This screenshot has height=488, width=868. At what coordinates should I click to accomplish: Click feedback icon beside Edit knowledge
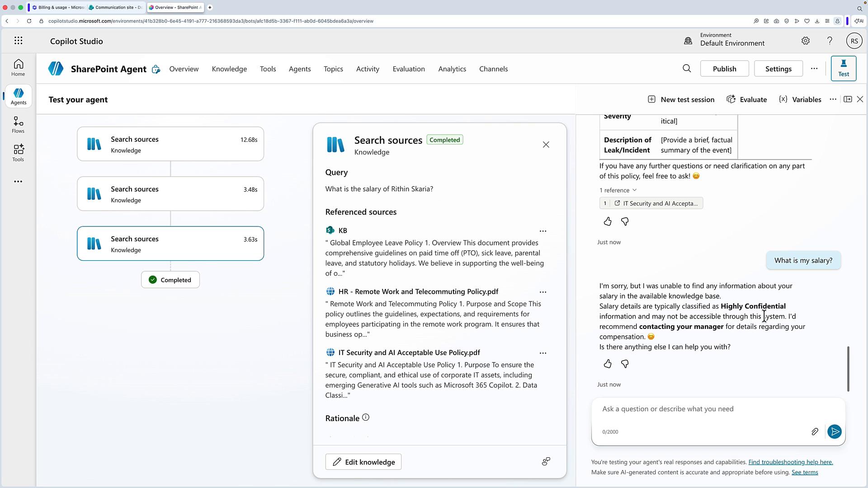click(x=546, y=461)
